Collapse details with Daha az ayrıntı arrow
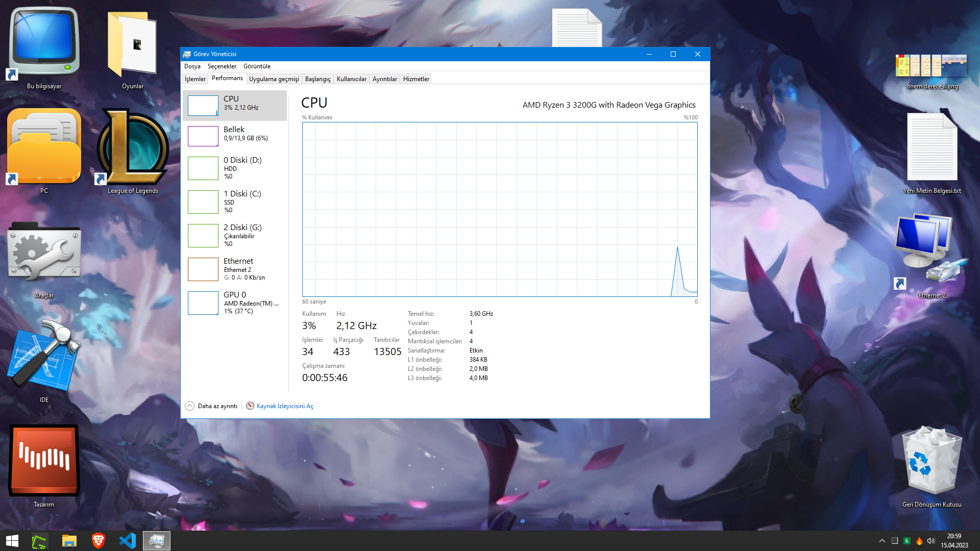Viewport: 980px width, 551px height. coord(189,406)
